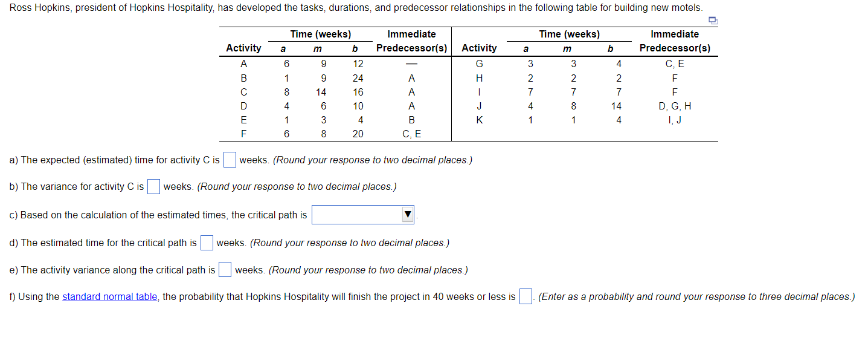Click the pop-out window icon above the table

click(713, 20)
